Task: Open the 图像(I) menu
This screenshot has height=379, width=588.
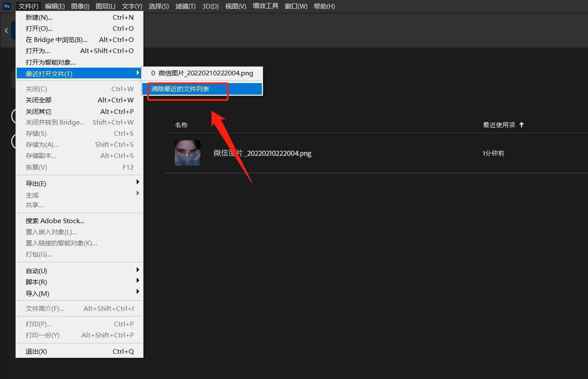Action: 80,6
